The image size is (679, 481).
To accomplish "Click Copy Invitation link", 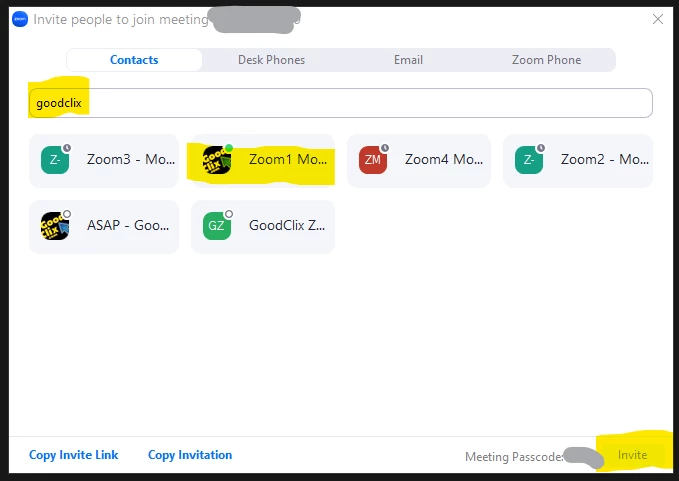I will pyautogui.click(x=190, y=455).
